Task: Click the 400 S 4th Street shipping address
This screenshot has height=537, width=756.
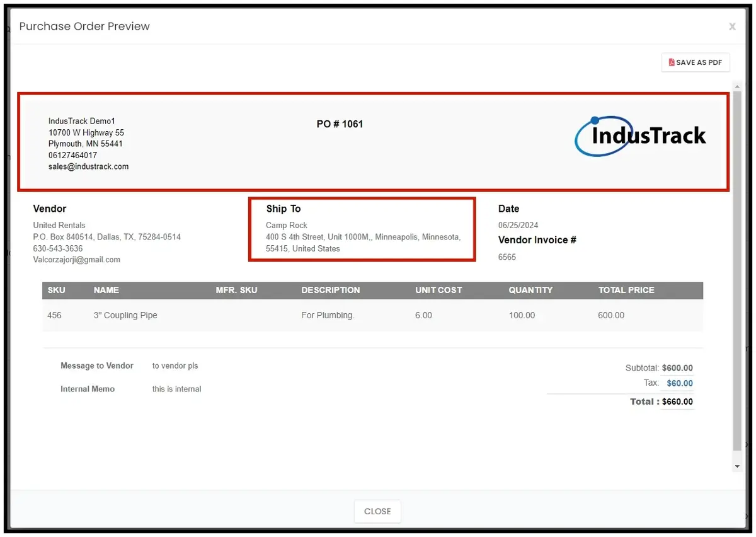Action: point(363,243)
